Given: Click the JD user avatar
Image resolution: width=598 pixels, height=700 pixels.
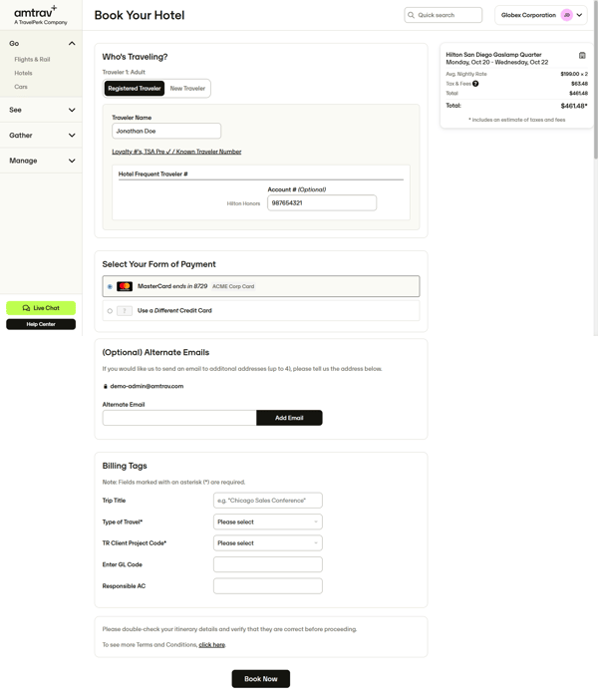Looking at the screenshot, I should [567, 15].
